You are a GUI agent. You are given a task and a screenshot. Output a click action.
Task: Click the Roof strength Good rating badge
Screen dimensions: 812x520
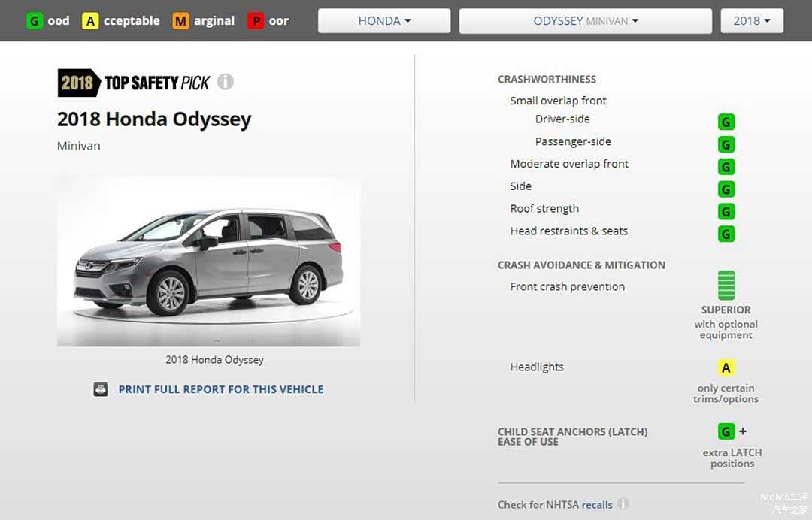726,212
